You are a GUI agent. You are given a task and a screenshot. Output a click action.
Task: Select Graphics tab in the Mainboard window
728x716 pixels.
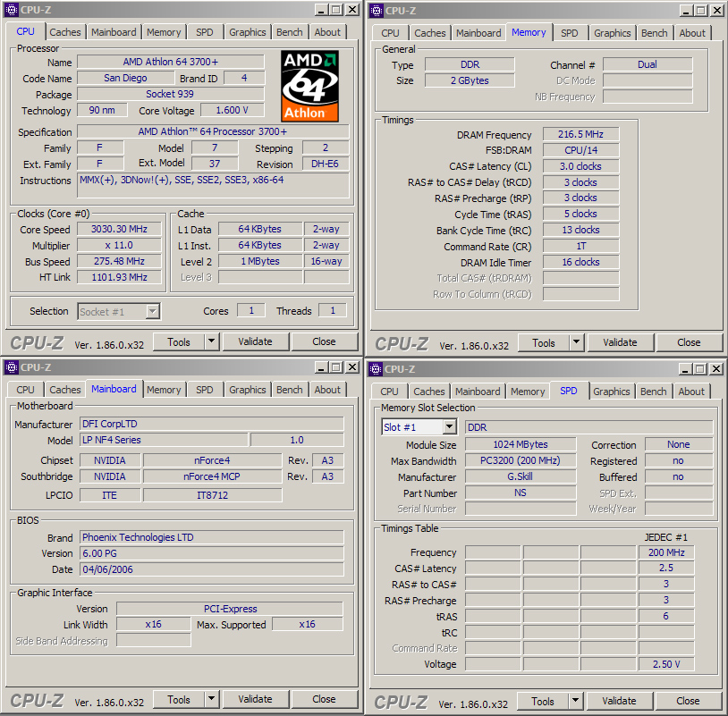pos(248,390)
